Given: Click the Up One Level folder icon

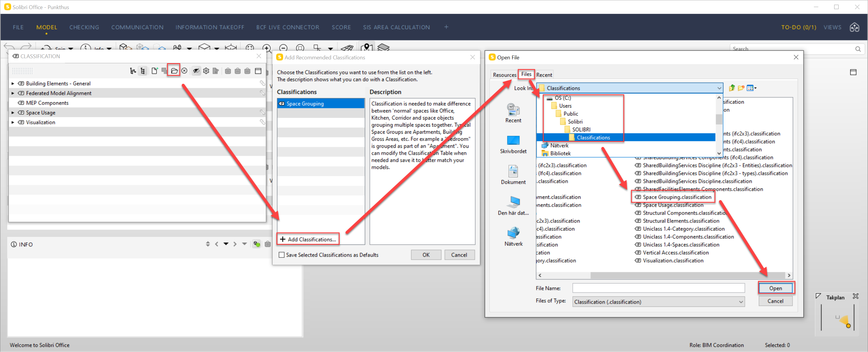Looking at the screenshot, I should coord(732,88).
